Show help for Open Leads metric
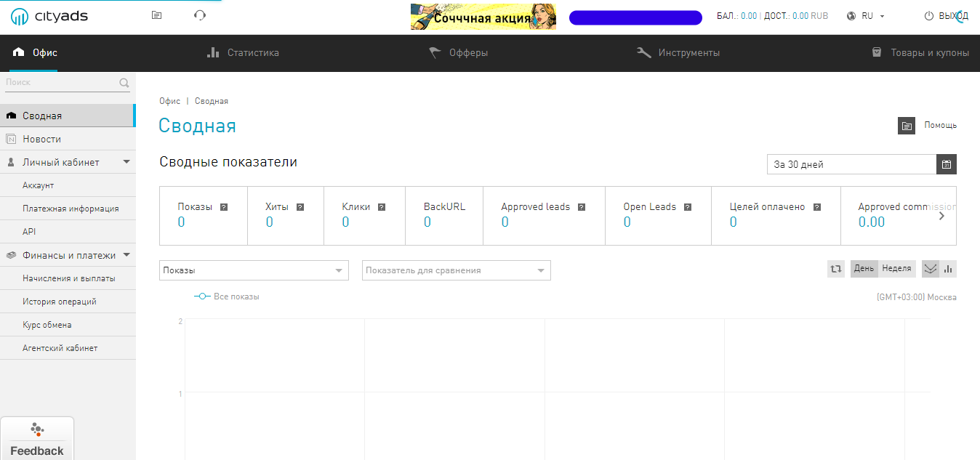The width and height of the screenshot is (980, 460). coord(688,207)
